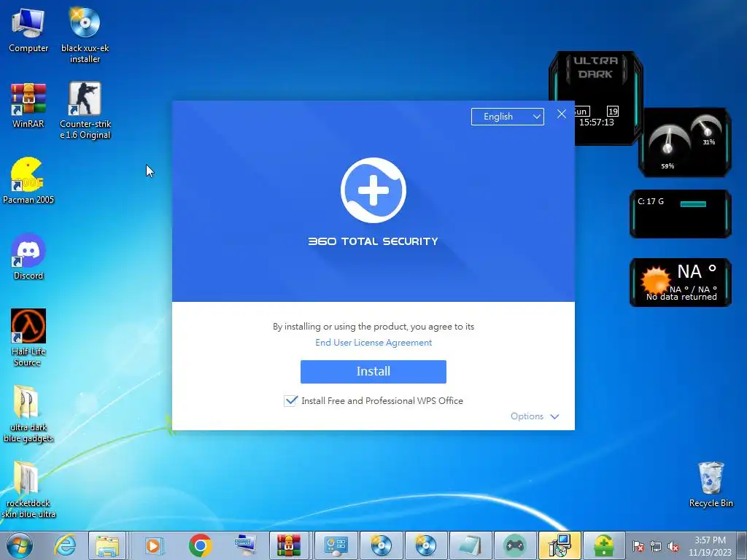Viewport: 747px width, 560px height.
Task: Open the End User License Agreement link
Action: (x=373, y=343)
